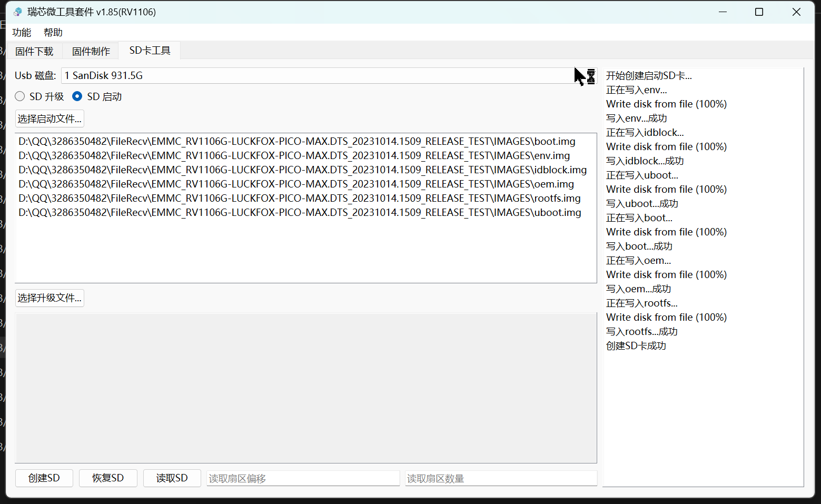The width and height of the screenshot is (821, 504).
Task: Select the rootfs.img file path row
Action: coord(300,199)
